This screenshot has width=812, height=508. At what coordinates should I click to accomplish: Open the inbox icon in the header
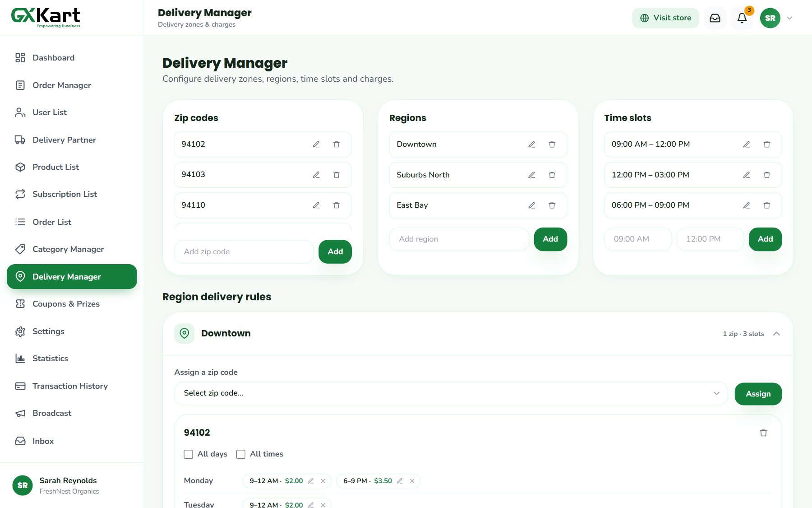click(x=715, y=18)
